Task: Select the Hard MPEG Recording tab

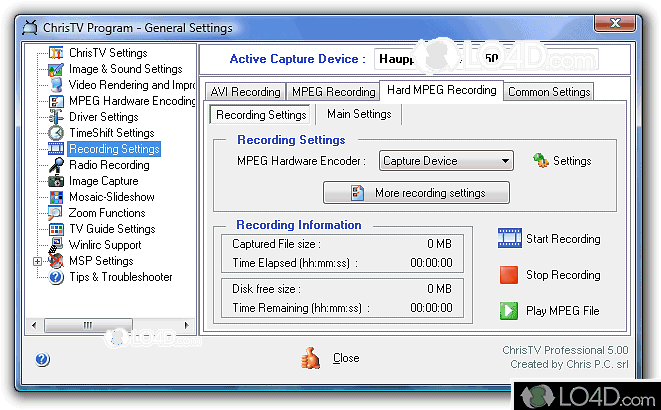Action: [441, 90]
